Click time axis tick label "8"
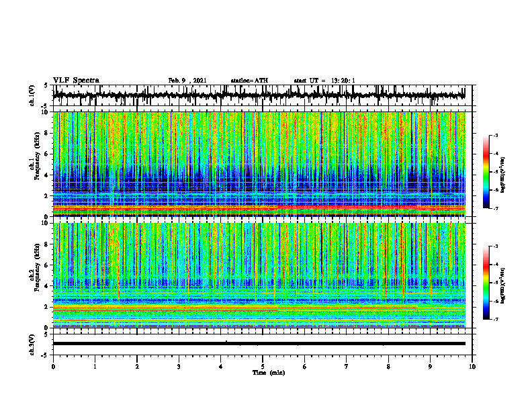Screen dimensions: 532x411 click(388, 367)
